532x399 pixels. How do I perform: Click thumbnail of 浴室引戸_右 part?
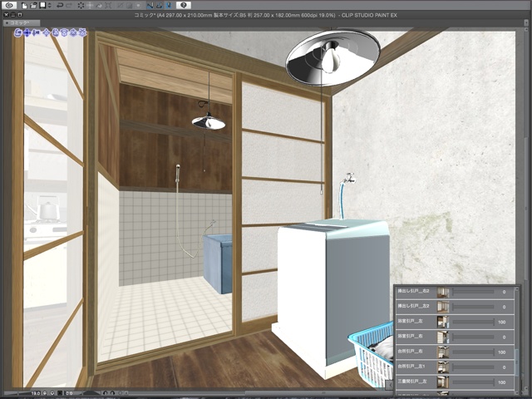[x=443, y=337]
